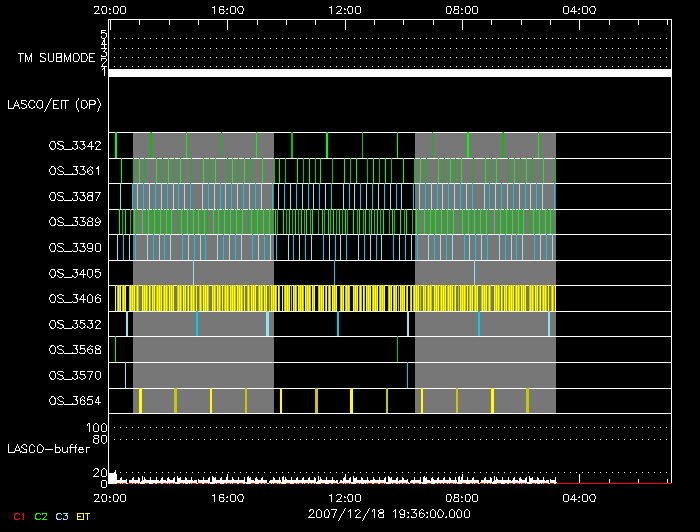Image resolution: width=700 pixels, height=532 pixels.
Task: Click the 16:00 tick on bottom axis
Action: pyautogui.click(x=228, y=497)
